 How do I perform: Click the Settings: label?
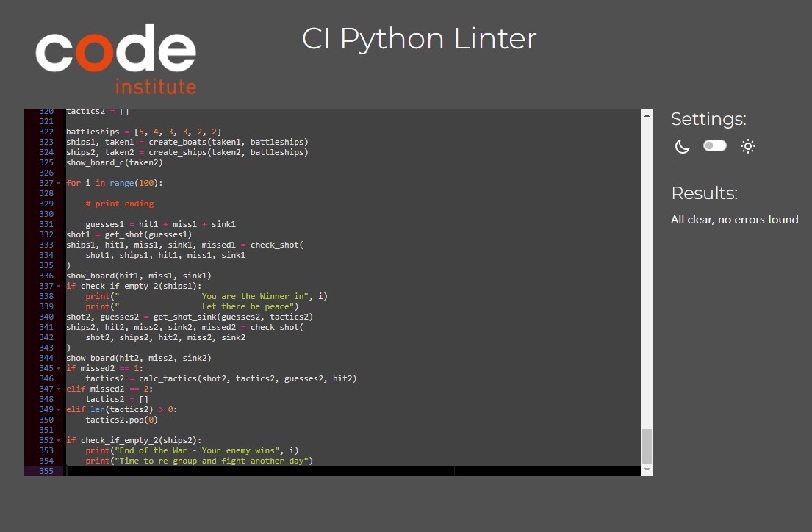click(708, 119)
